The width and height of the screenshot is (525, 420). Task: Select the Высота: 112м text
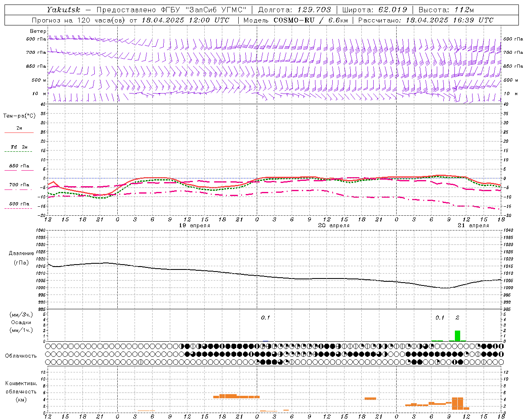pos(446,10)
